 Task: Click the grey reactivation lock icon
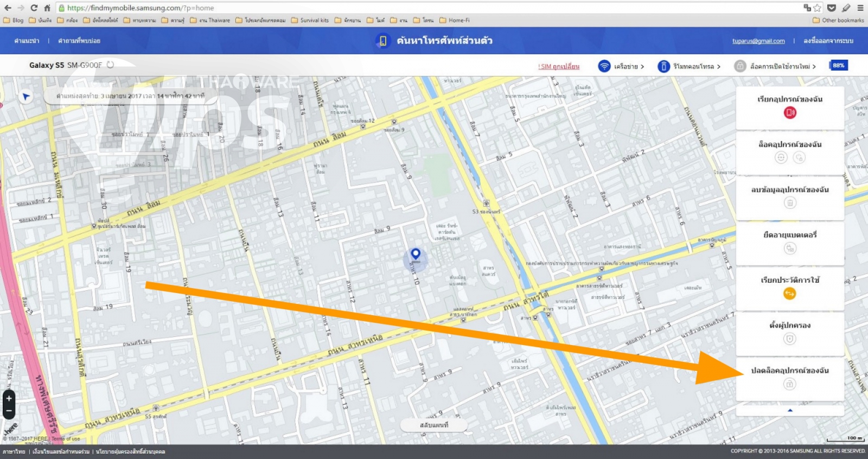(740, 66)
